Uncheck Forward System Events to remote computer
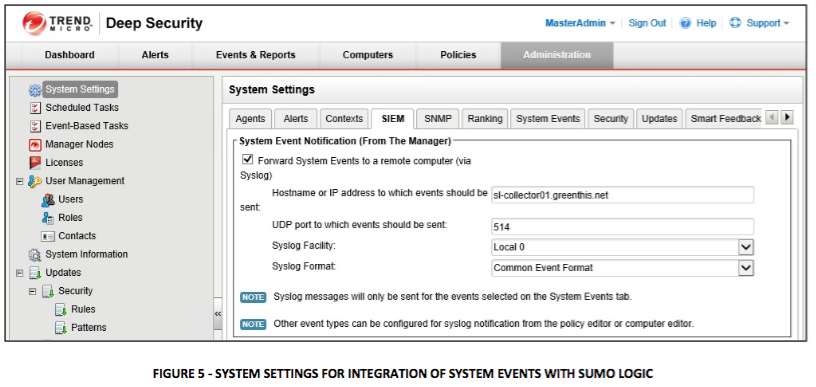 (x=248, y=159)
